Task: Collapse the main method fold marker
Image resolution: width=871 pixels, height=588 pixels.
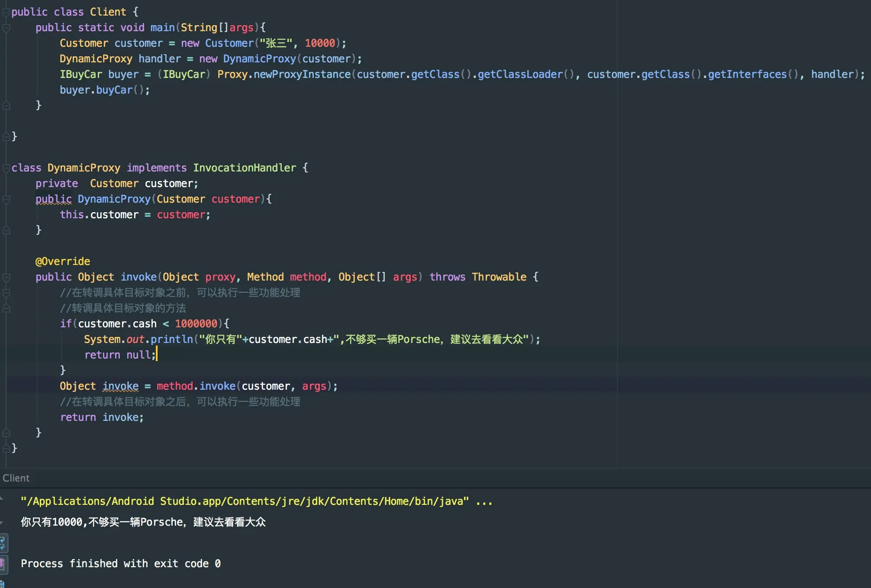Action: 6,28
